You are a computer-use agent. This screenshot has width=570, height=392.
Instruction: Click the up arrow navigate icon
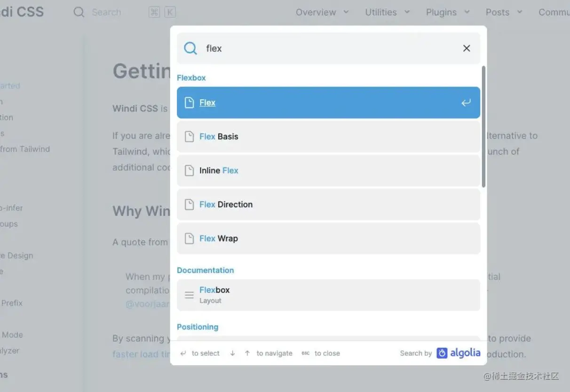pyautogui.click(x=247, y=353)
